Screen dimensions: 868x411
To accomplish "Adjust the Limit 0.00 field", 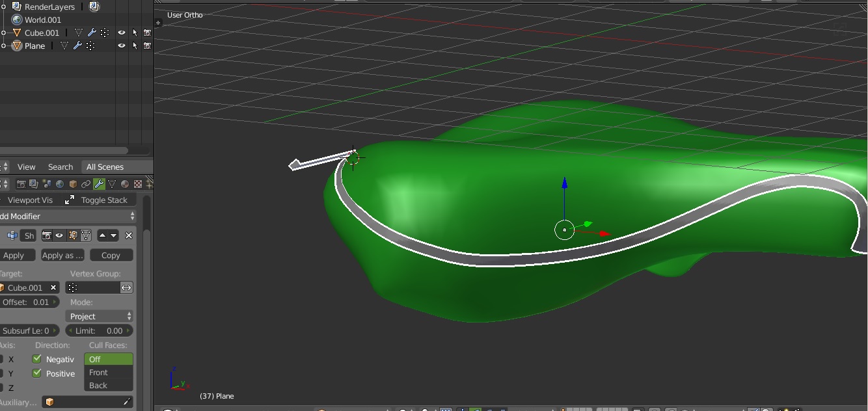I will 100,330.
